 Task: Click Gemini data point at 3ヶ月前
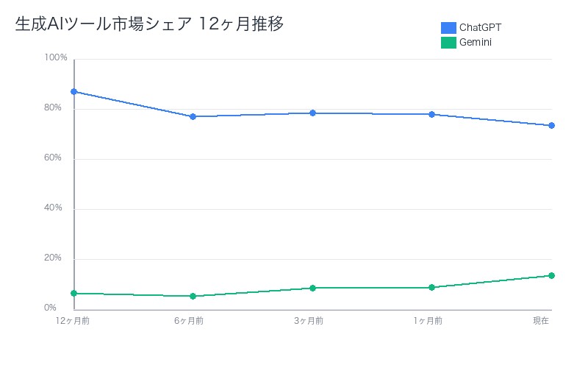(x=312, y=288)
